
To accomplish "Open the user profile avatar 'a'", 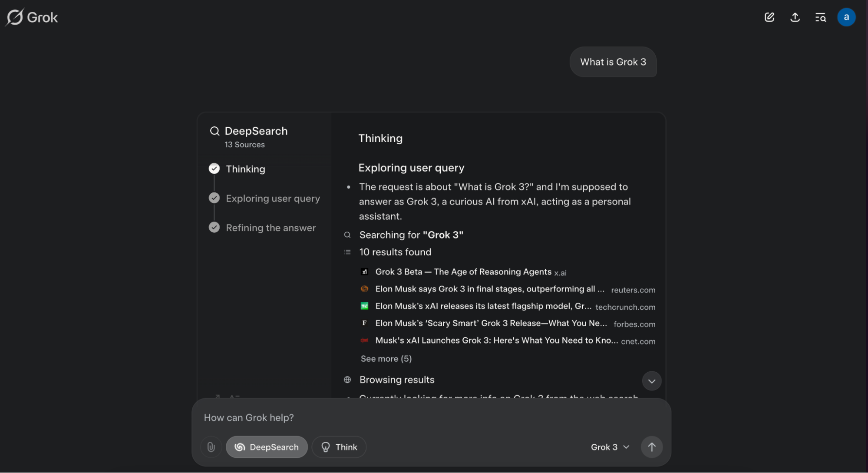I will coord(846,17).
